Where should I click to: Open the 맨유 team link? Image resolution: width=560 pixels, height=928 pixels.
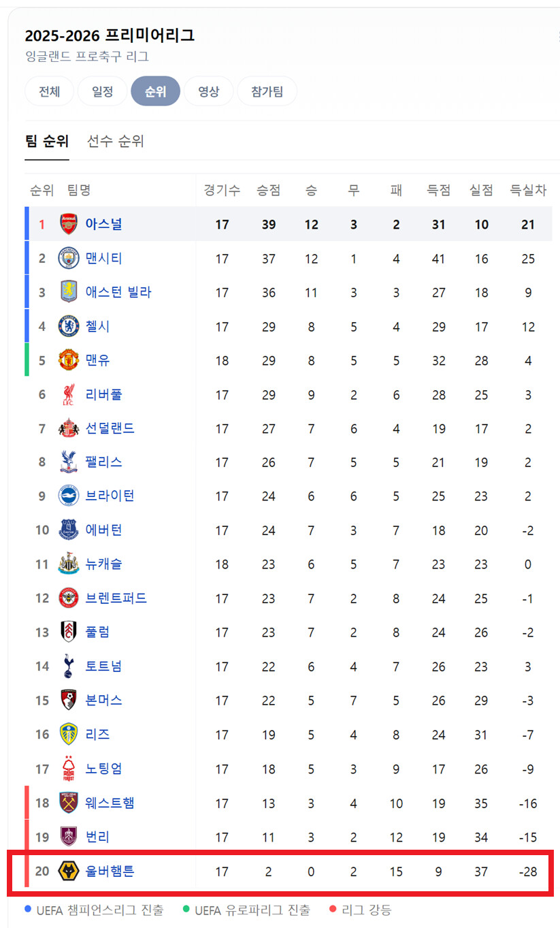click(x=97, y=360)
